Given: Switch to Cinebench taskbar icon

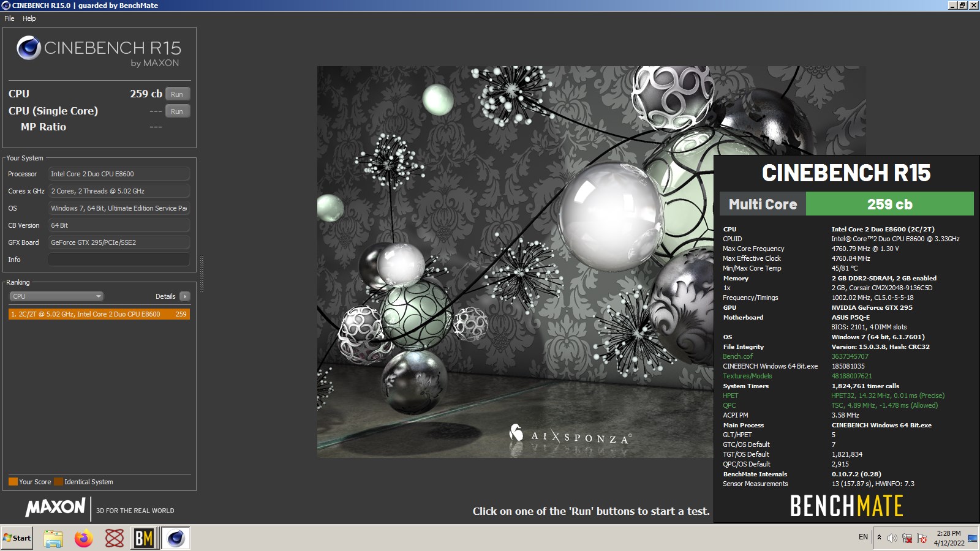Looking at the screenshot, I should pos(176,538).
